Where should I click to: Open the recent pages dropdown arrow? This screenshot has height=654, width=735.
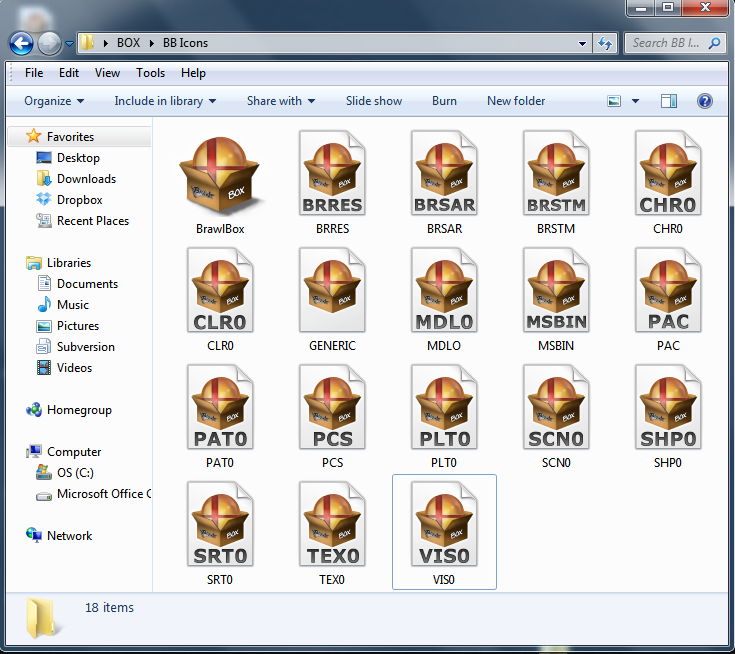point(69,44)
